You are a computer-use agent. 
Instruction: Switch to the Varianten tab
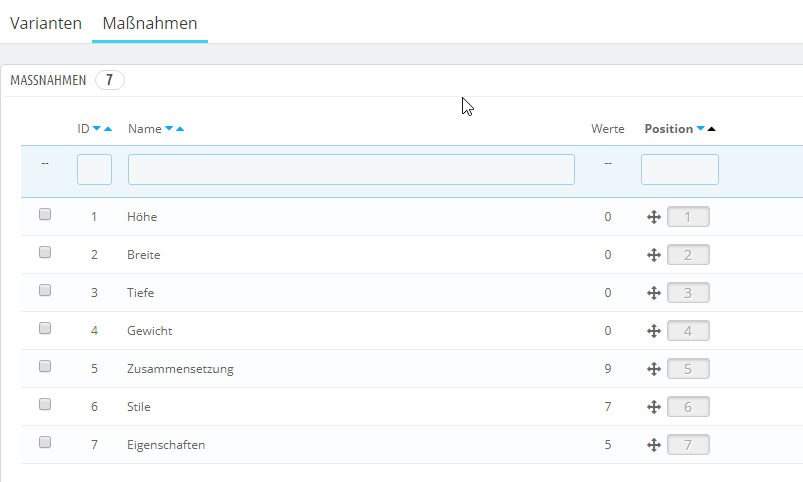(x=46, y=22)
